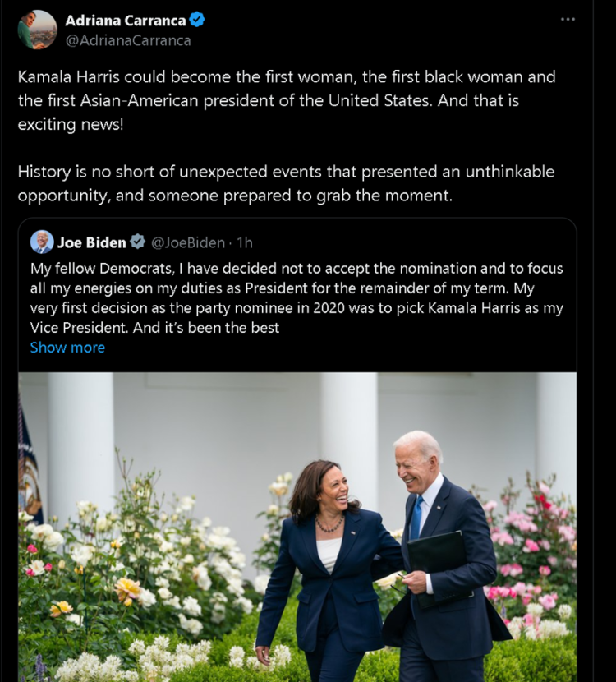Go to the @JoeBiden handle
Screen dimensions: 616x682
(x=188, y=242)
